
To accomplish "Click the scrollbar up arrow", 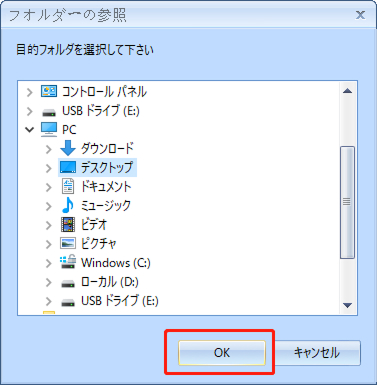I will coord(347,91).
